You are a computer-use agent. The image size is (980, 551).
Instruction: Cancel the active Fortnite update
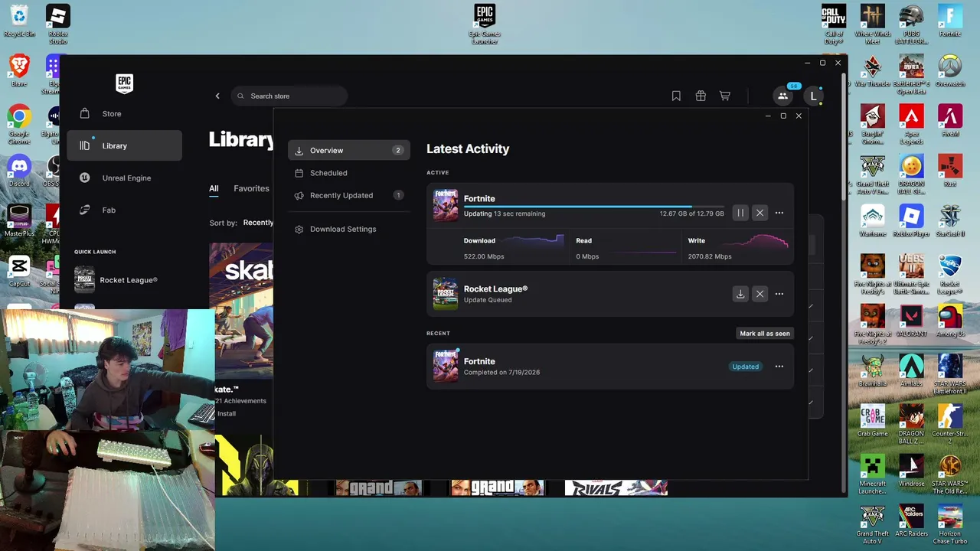[759, 213]
